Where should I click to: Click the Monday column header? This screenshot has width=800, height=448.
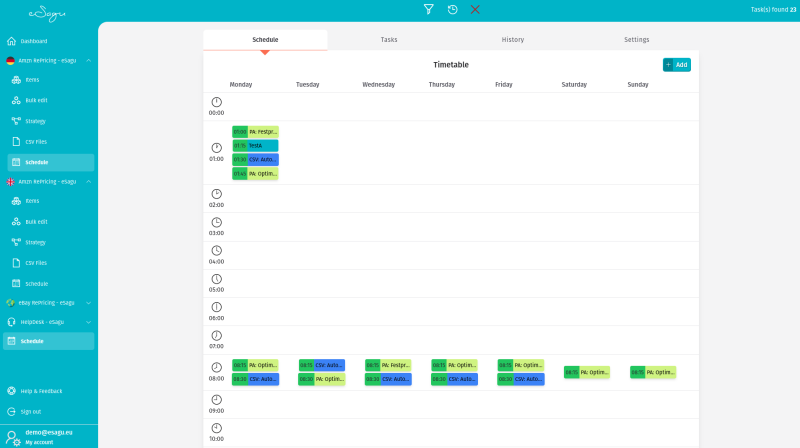(x=241, y=85)
